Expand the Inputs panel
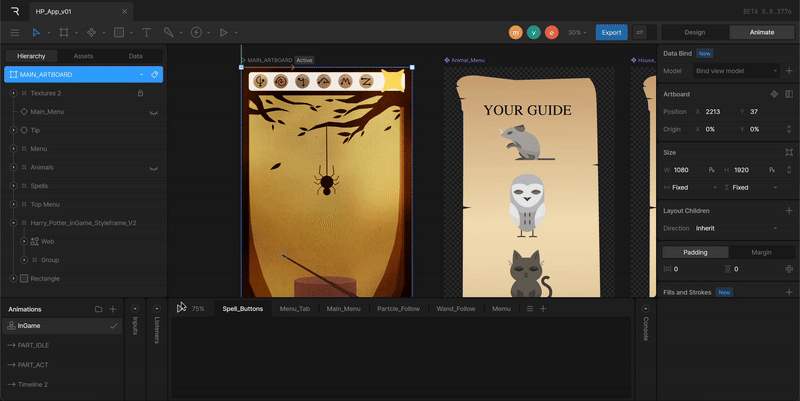Screen dimensions: 800x401 click(x=135, y=309)
